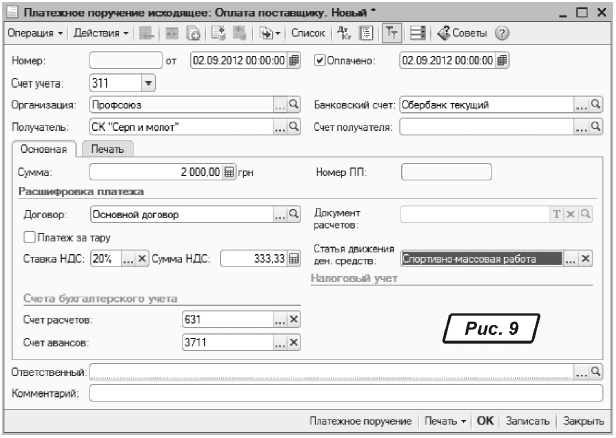The height and width of the screenshot is (438, 616).
Task: Click magnifier icon next to Договор field
Action: pos(294,214)
